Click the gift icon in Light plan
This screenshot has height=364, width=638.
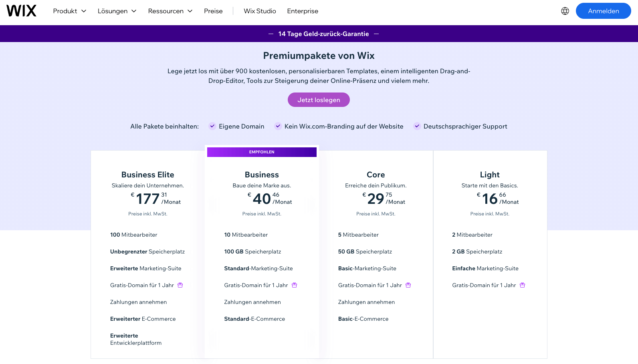point(523,285)
